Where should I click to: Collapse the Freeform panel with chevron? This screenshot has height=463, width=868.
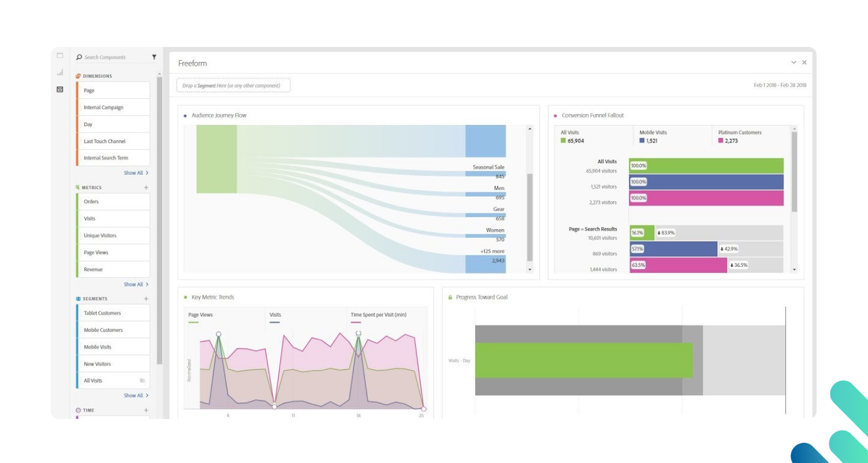[x=793, y=63]
